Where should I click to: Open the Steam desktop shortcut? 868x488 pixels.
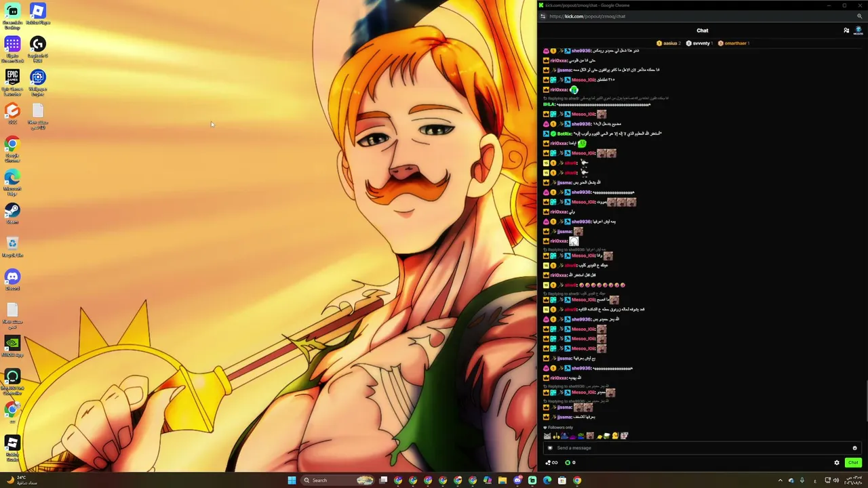12,214
